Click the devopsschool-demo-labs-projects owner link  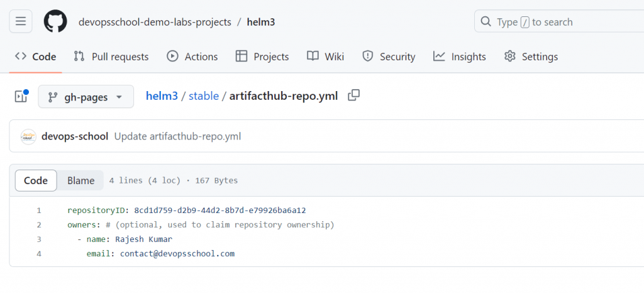154,22
